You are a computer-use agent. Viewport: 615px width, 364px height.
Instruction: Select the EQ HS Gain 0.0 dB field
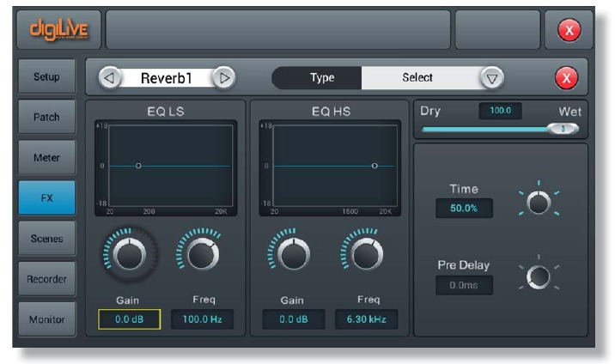[x=294, y=319]
